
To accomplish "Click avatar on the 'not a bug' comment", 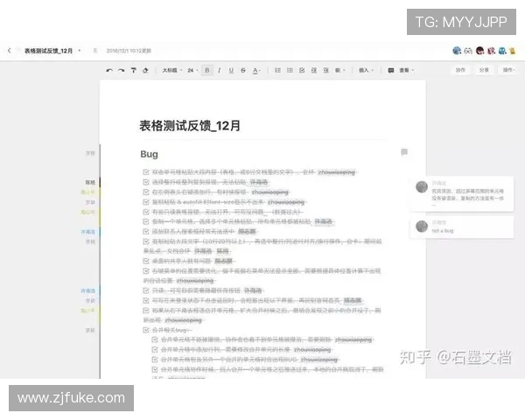I will click(422, 227).
